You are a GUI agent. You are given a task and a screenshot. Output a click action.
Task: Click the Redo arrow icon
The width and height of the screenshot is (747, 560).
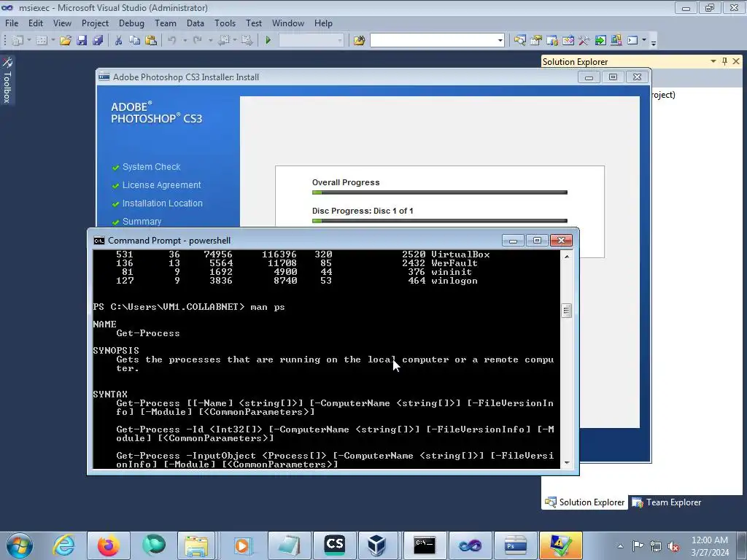coord(197,41)
